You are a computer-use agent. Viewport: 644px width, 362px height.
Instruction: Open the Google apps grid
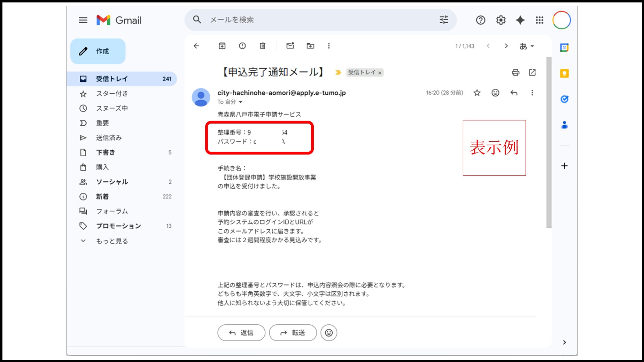pyautogui.click(x=539, y=20)
